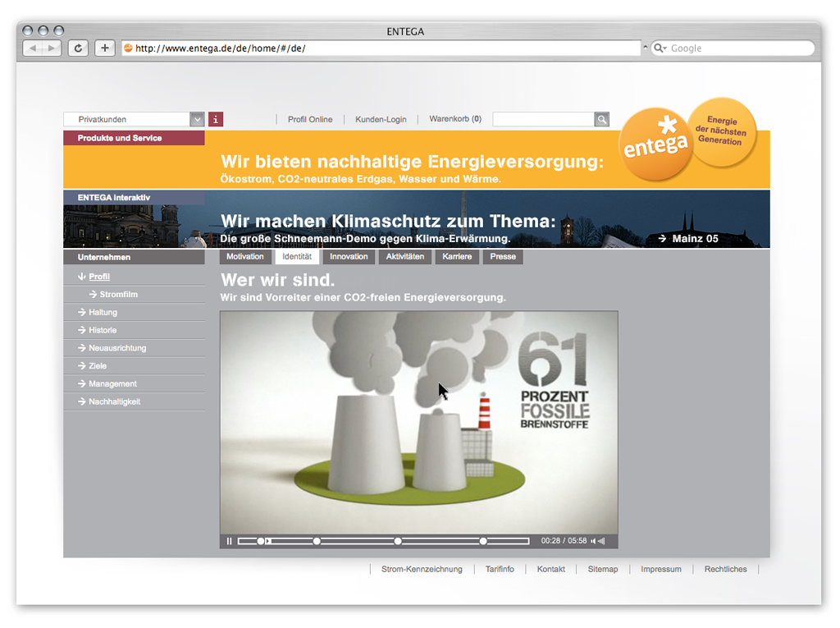Select the Karriere tab
The height and width of the screenshot is (628, 840).
[x=457, y=257]
